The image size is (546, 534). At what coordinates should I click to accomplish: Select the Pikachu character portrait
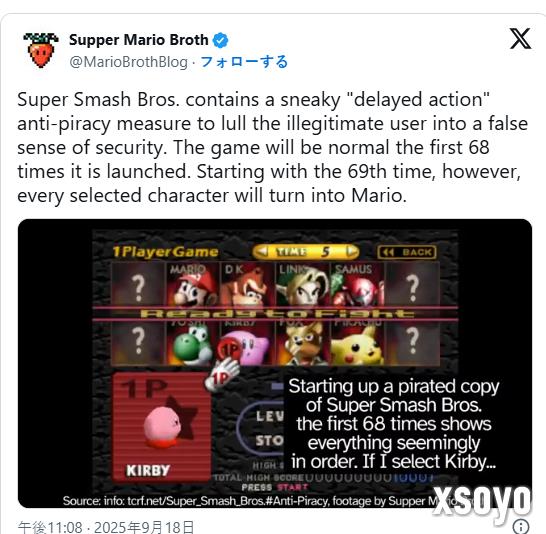tap(358, 343)
